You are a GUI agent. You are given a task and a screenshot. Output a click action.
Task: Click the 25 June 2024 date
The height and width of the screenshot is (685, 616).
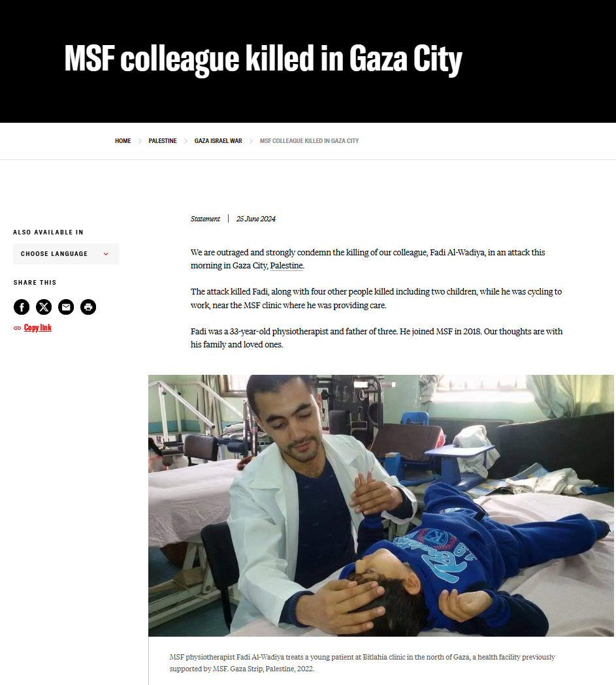click(x=256, y=219)
